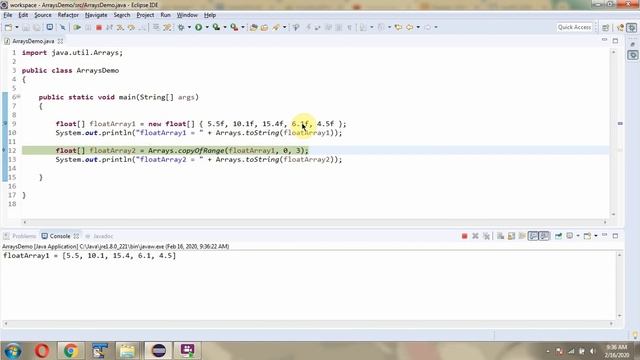Open the File menu
Screen dimensions: 640x360
pos(8,15)
